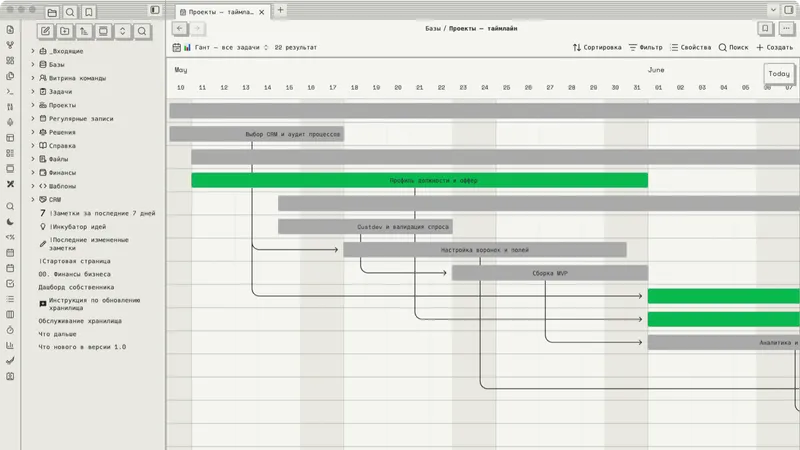Toggle dark mode moon icon in ribbon
Viewport: 800px width, 450px height.
pyautogui.click(x=10, y=222)
